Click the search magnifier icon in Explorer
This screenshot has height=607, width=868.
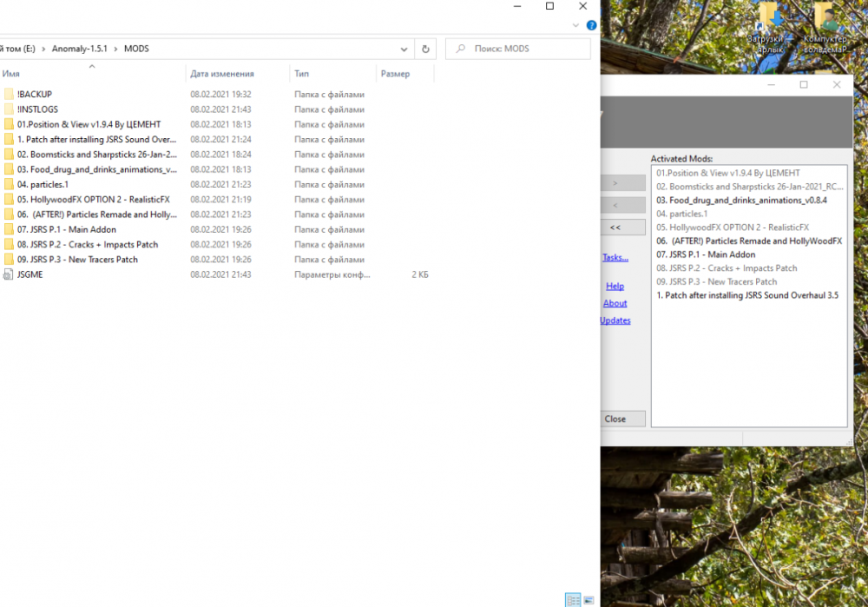(x=461, y=49)
